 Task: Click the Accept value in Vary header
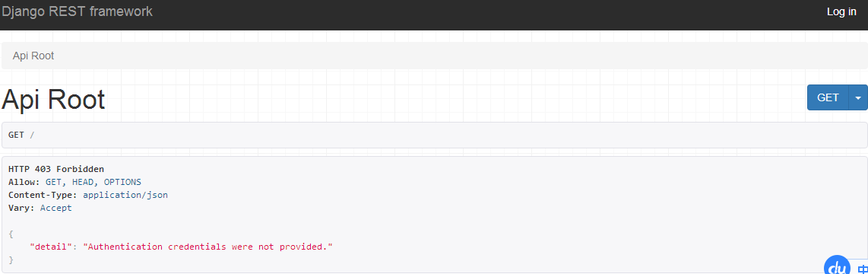coord(56,208)
